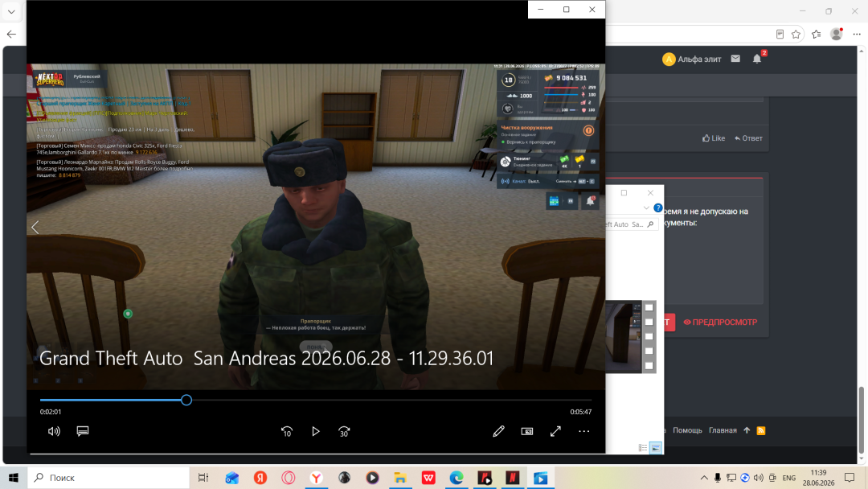Open the player's more options ellipsis
This screenshot has width=868, height=489.
584,431
